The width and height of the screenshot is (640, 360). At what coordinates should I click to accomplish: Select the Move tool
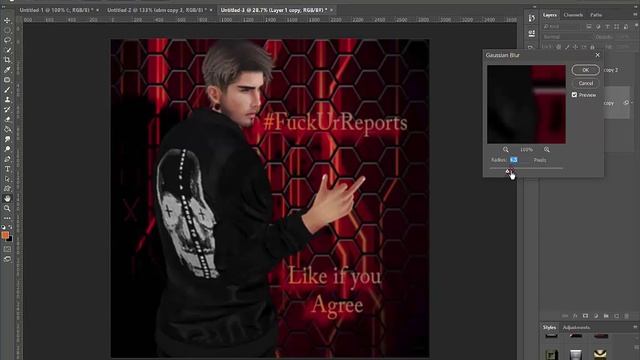point(7,20)
